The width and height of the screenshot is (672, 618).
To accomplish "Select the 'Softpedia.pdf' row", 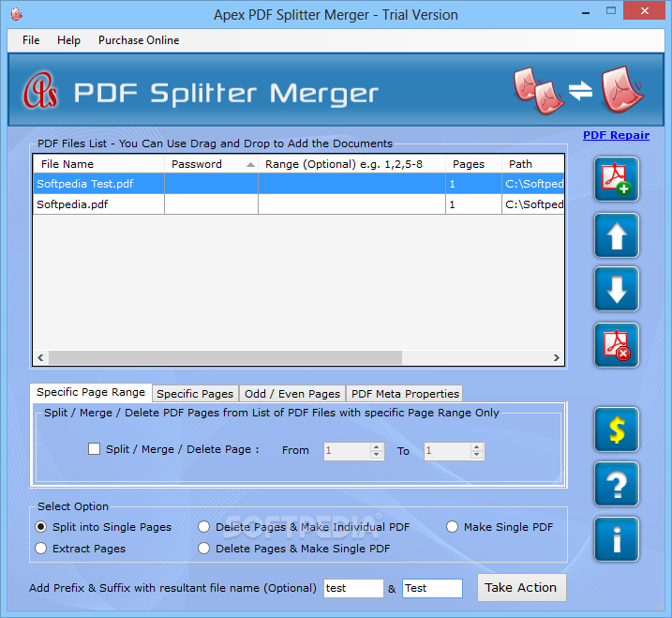I will 298,204.
